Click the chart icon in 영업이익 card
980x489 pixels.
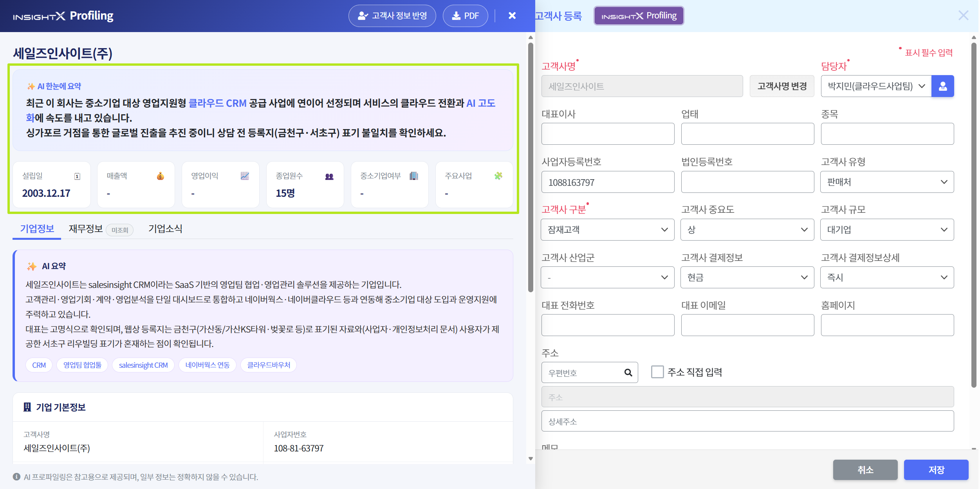click(245, 176)
